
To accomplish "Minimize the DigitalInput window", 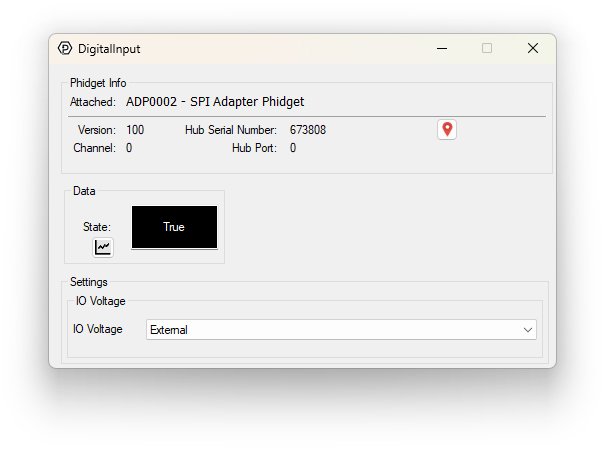I will point(441,48).
